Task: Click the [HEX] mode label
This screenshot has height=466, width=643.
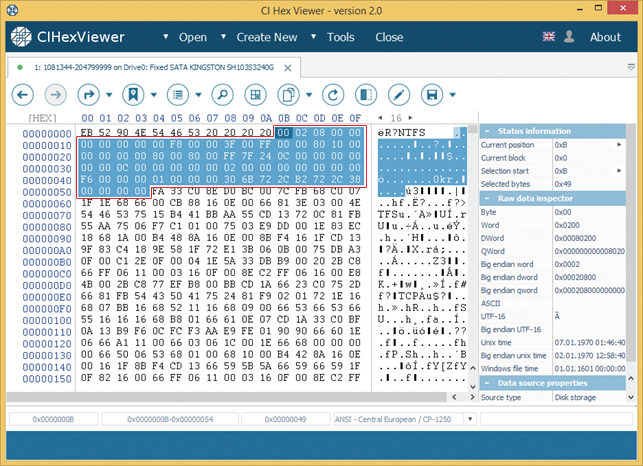Action: coord(43,118)
